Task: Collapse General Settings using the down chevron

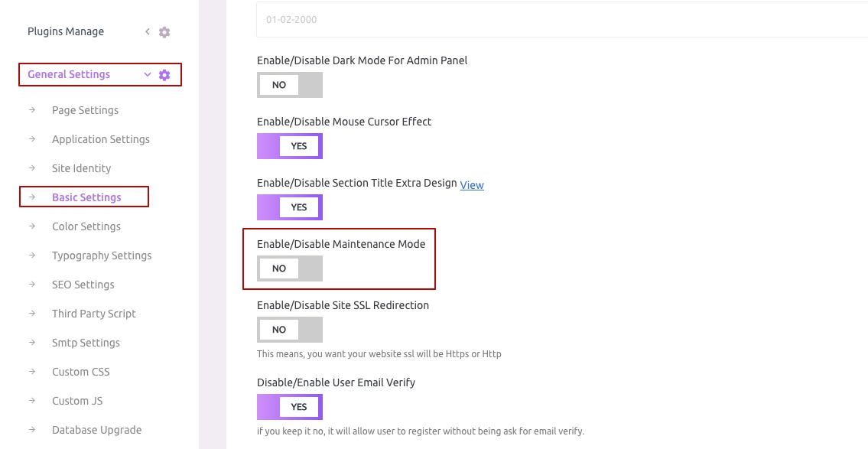Action: pyautogui.click(x=148, y=74)
